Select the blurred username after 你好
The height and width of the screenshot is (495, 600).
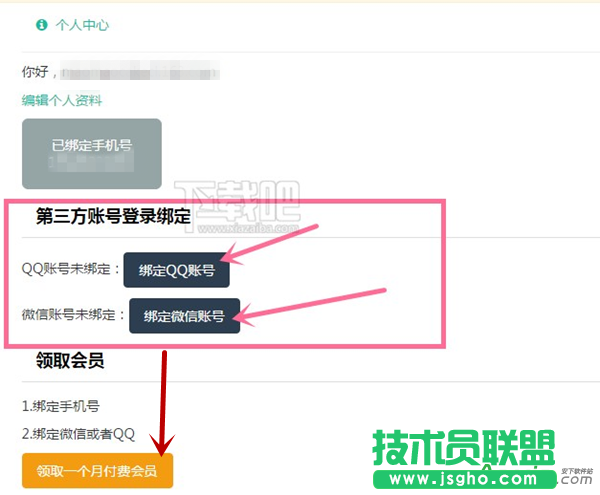tap(138, 72)
